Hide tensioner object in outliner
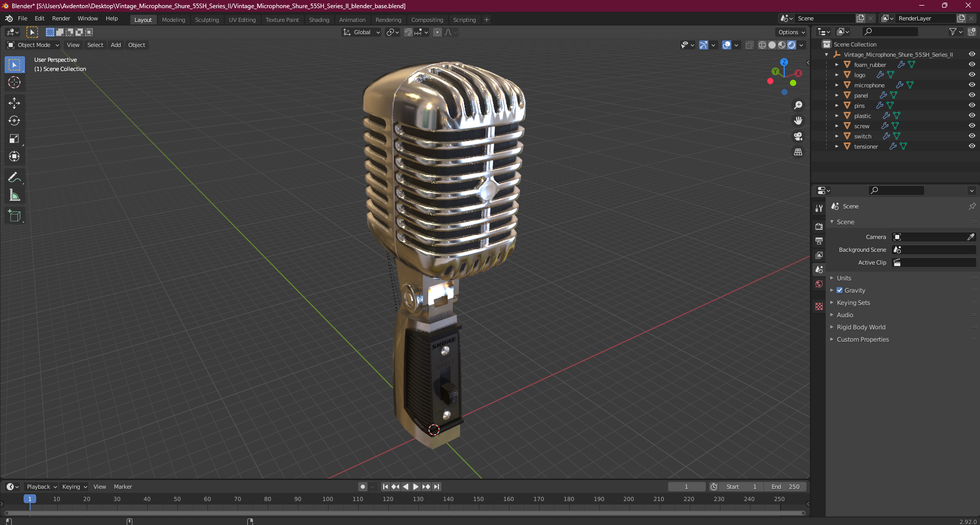Viewport: 980px width, 525px height. coord(972,146)
